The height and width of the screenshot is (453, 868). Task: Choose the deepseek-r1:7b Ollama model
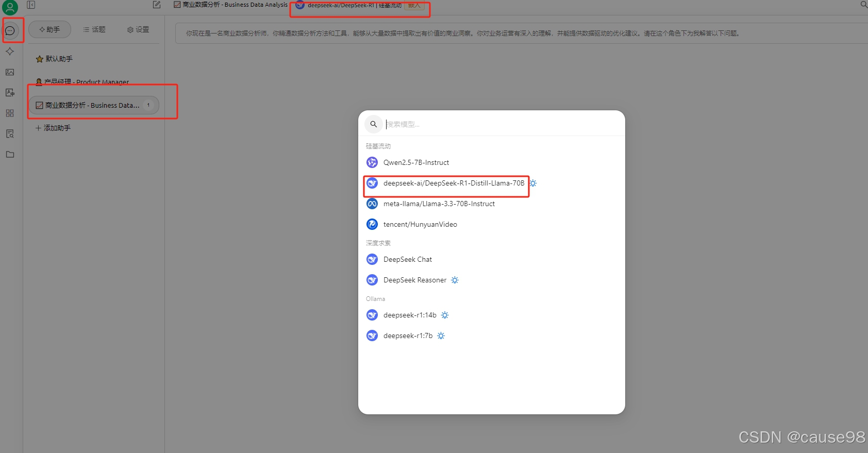pos(491,335)
